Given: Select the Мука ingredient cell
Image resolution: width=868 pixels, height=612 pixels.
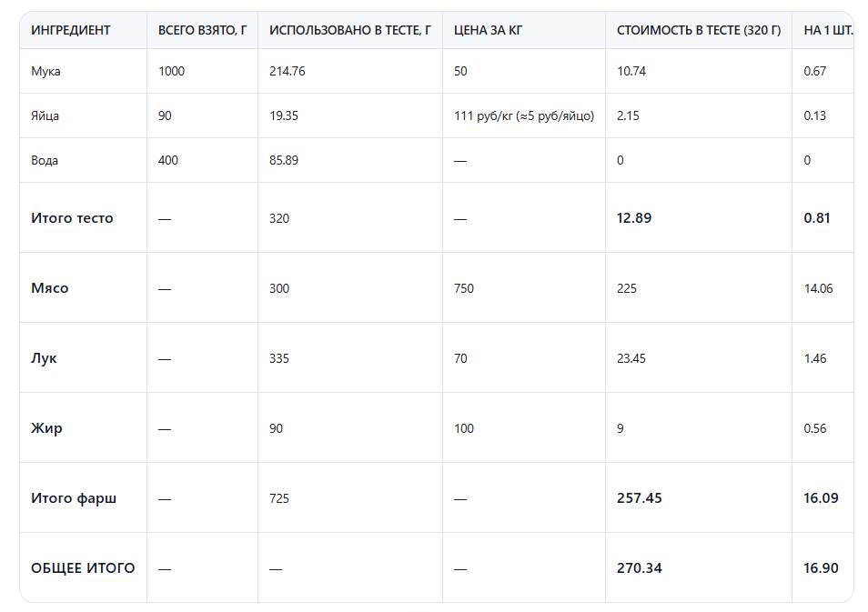Looking at the screenshot, I should pos(45,71).
